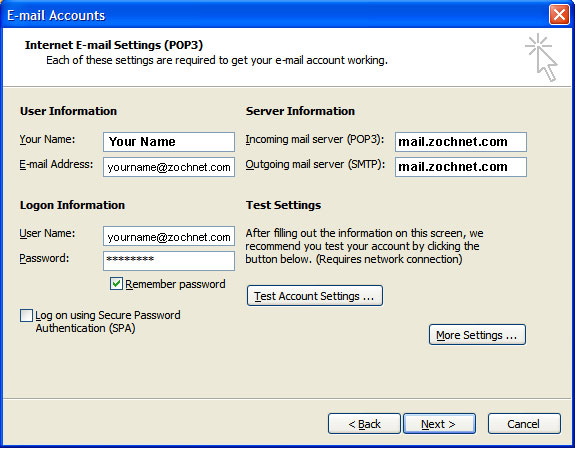Focus the Your Name text field
Image resolution: width=575 pixels, height=449 pixels.
[x=169, y=142]
